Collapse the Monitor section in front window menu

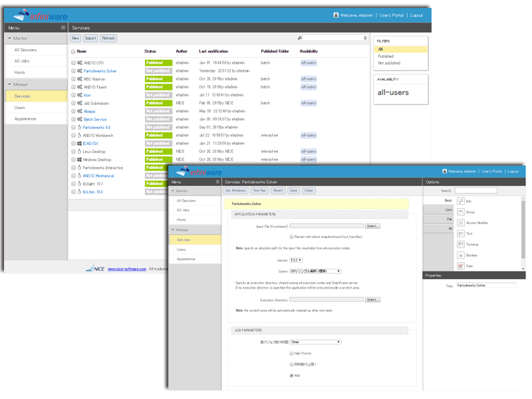pyautogui.click(x=173, y=191)
